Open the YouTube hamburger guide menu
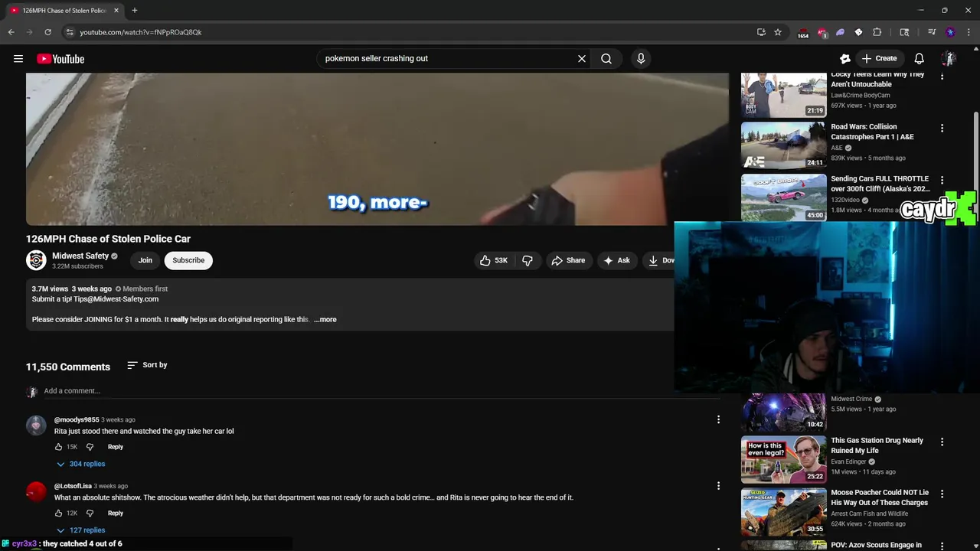Screen dimensions: 980x551 [x=18, y=59]
